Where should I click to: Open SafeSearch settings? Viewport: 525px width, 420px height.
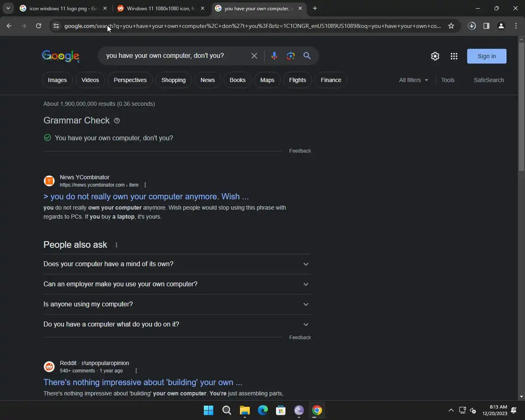(488, 80)
